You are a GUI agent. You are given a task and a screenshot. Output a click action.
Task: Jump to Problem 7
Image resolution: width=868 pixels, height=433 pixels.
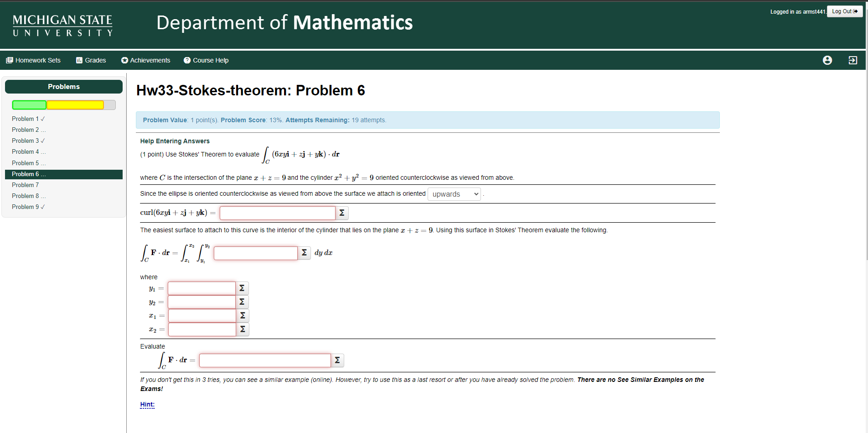[x=26, y=185]
